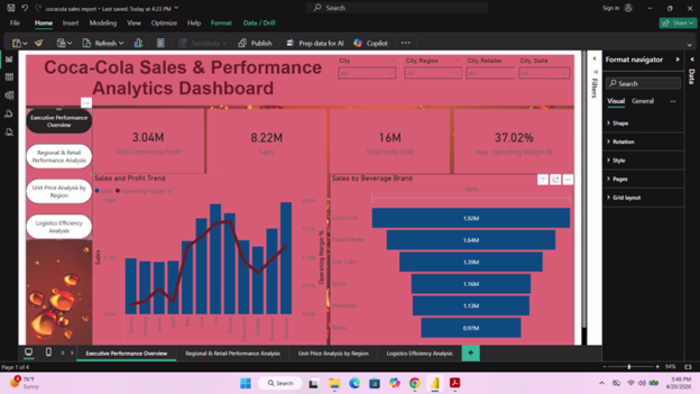
Task: Open funnel visual more options ellipsis
Action: [x=568, y=179]
